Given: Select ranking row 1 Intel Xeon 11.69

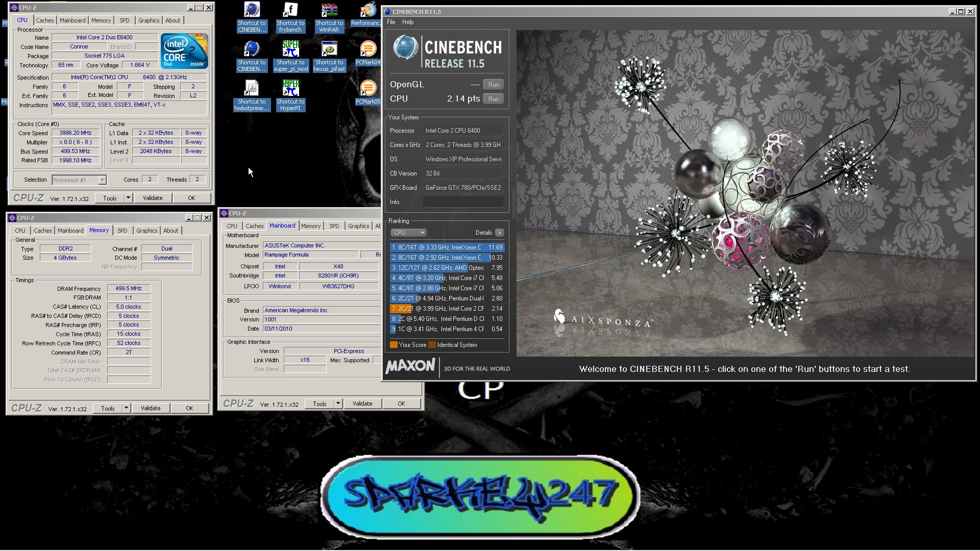Looking at the screenshot, I should (x=447, y=247).
